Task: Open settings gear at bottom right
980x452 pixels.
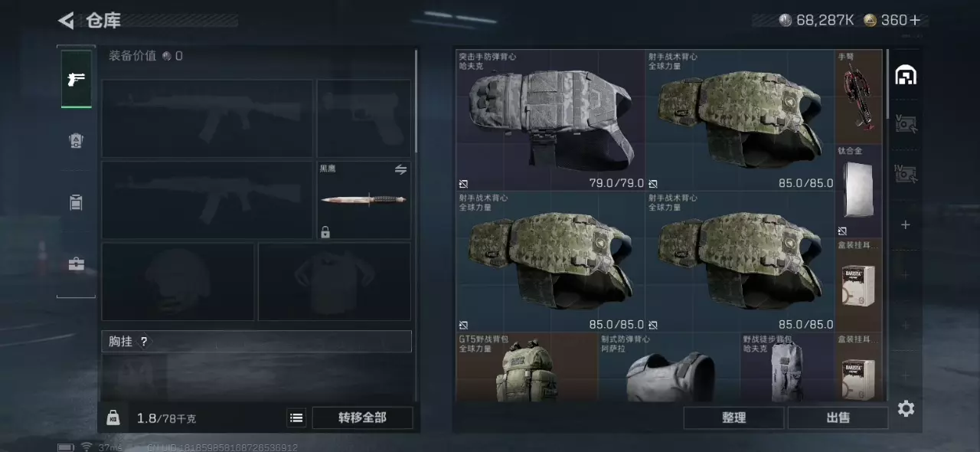Action: point(906,408)
